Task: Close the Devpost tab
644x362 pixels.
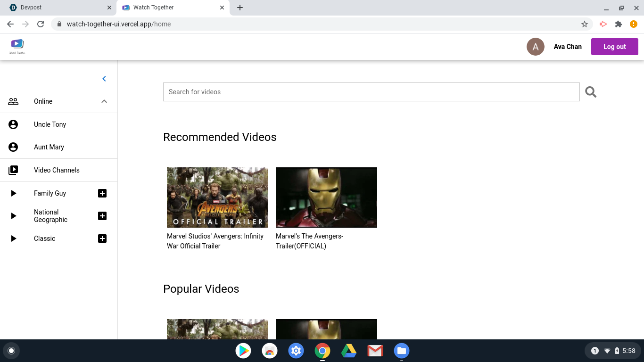Action: point(109,8)
